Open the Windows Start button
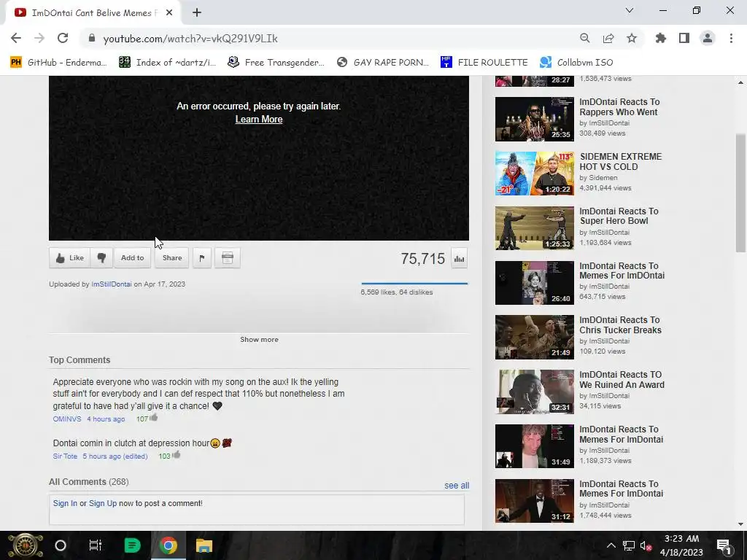Image resolution: width=747 pixels, height=560 pixels. 26,545
